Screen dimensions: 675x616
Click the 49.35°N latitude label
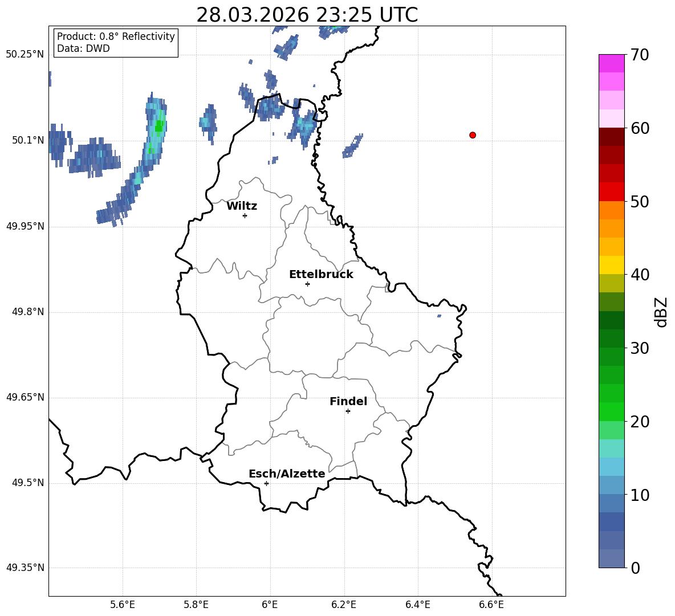(x=25, y=568)
